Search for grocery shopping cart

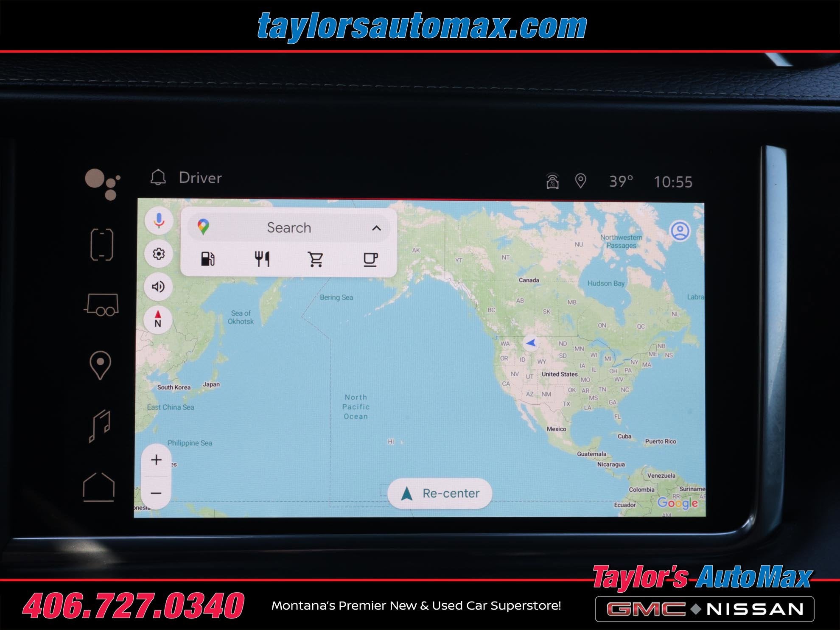coord(316,259)
